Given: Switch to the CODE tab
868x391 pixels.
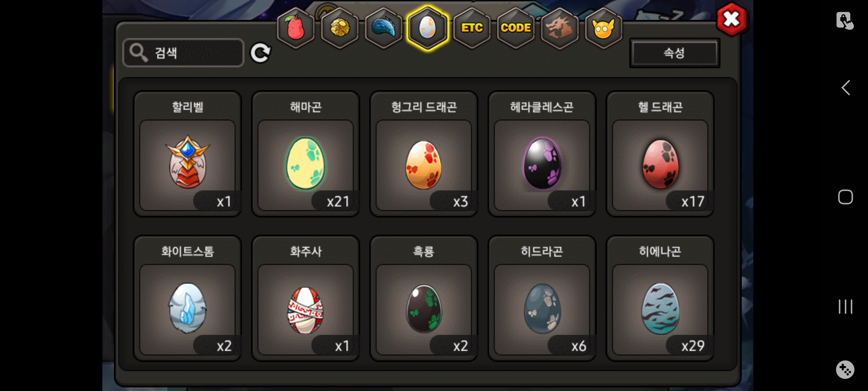Looking at the screenshot, I should (x=516, y=28).
